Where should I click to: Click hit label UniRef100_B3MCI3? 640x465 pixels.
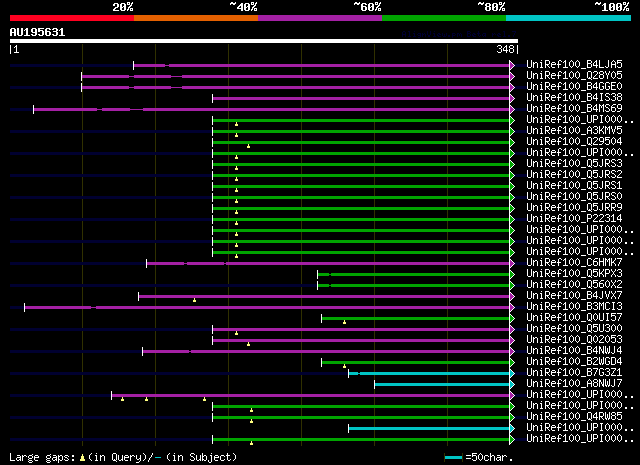click(x=574, y=307)
